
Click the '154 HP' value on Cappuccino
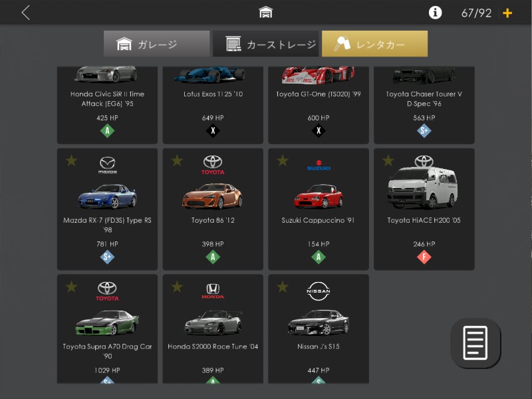tap(319, 244)
